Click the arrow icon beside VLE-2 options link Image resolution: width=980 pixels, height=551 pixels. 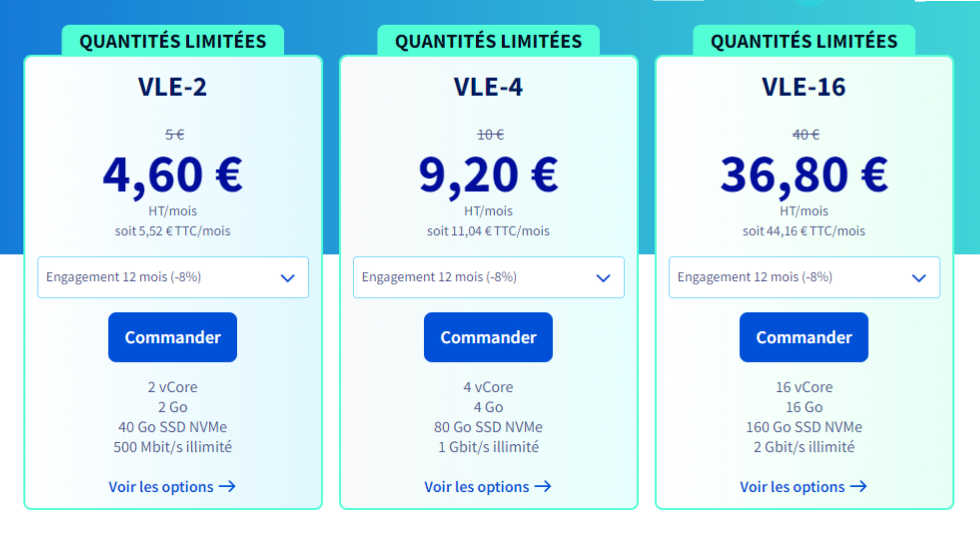point(227,487)
